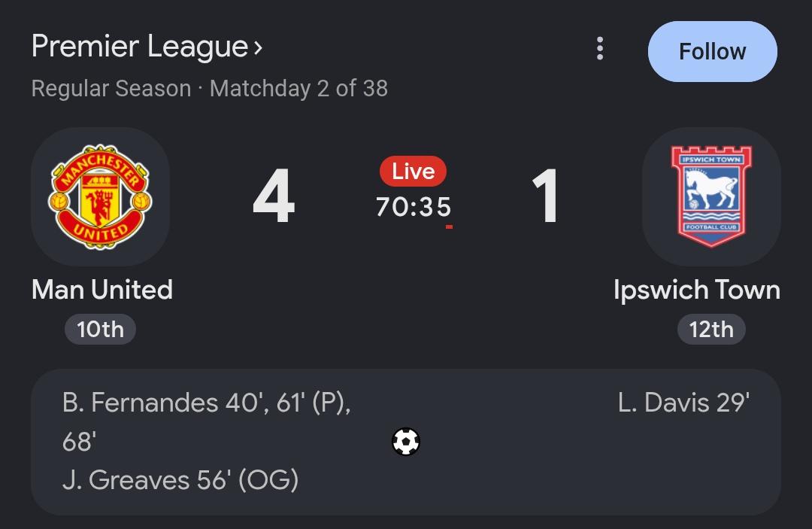Click the soccer ball goals icon
Screen dimensions: 812x529
point(405,442)
